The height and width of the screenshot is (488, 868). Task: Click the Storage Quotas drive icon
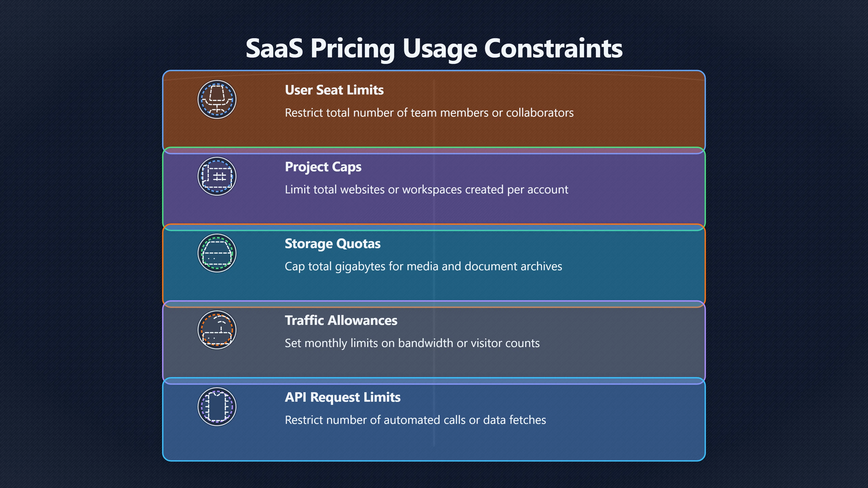[217, 253]
